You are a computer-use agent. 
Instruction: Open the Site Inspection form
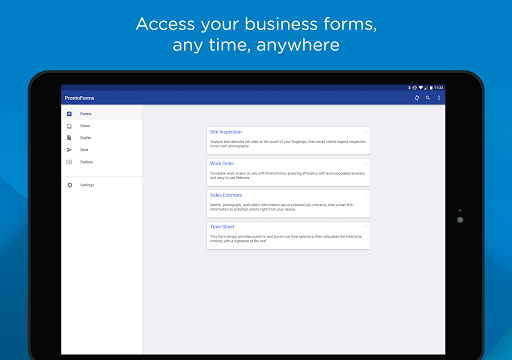(x=288, y=140)
